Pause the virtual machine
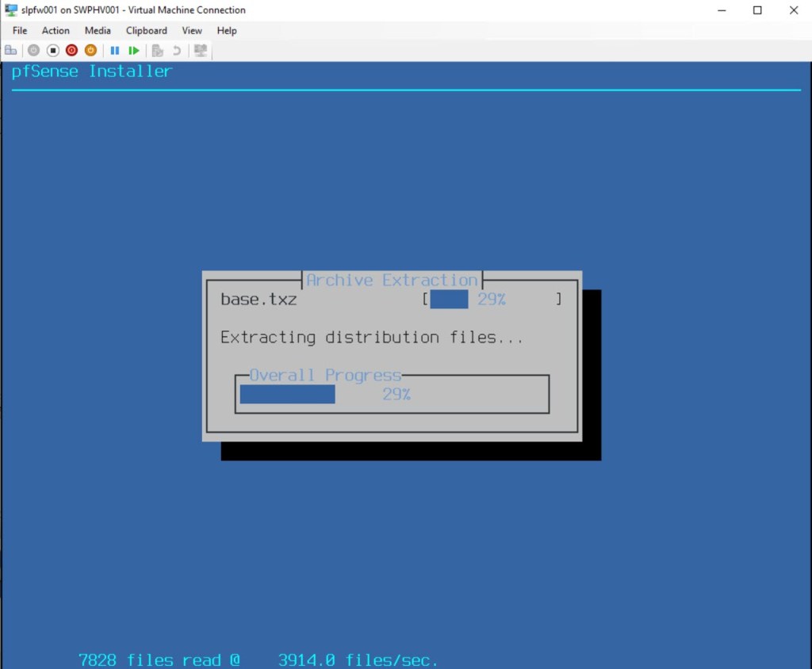Image resolution: width=812 pixels, height=669 pixels. (115, 50)
